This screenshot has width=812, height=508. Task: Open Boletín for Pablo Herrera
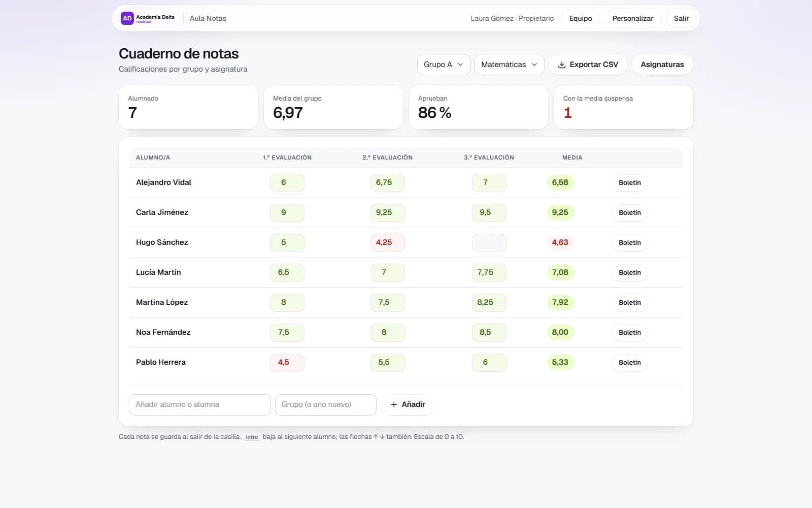point(629,363)
